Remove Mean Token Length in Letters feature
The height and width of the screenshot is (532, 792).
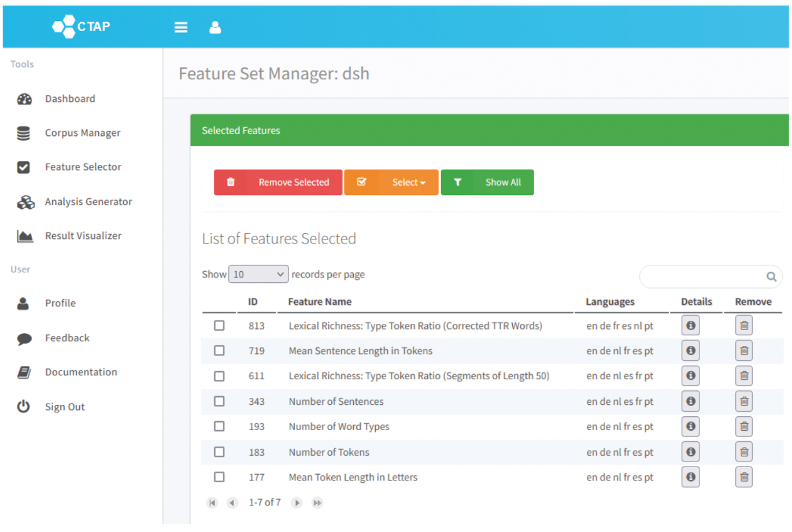click(744, 477)
